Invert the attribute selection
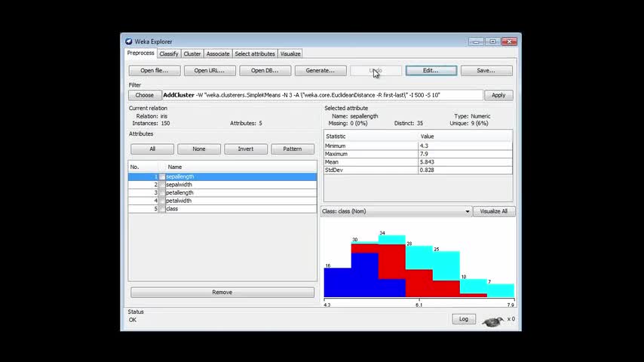Screen dimensions: 644x362 tap(246, 149)
